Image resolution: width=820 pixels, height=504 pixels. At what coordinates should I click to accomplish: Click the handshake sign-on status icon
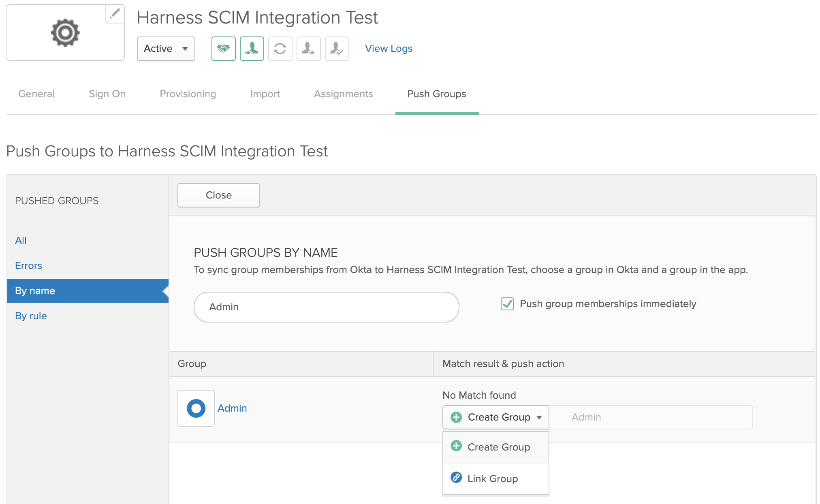click(x=224, y=49)
